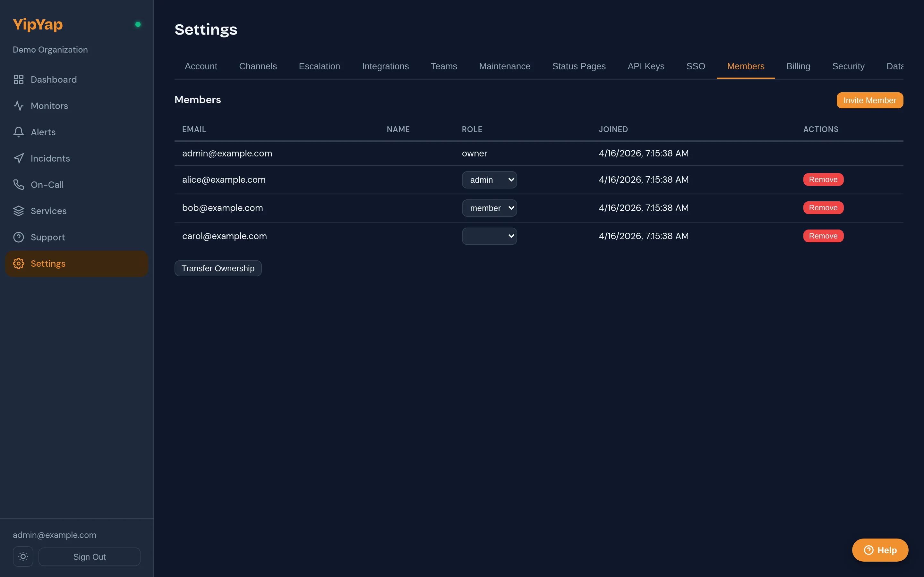
Task: Select the Services layers icon
Action: point(19,211)
